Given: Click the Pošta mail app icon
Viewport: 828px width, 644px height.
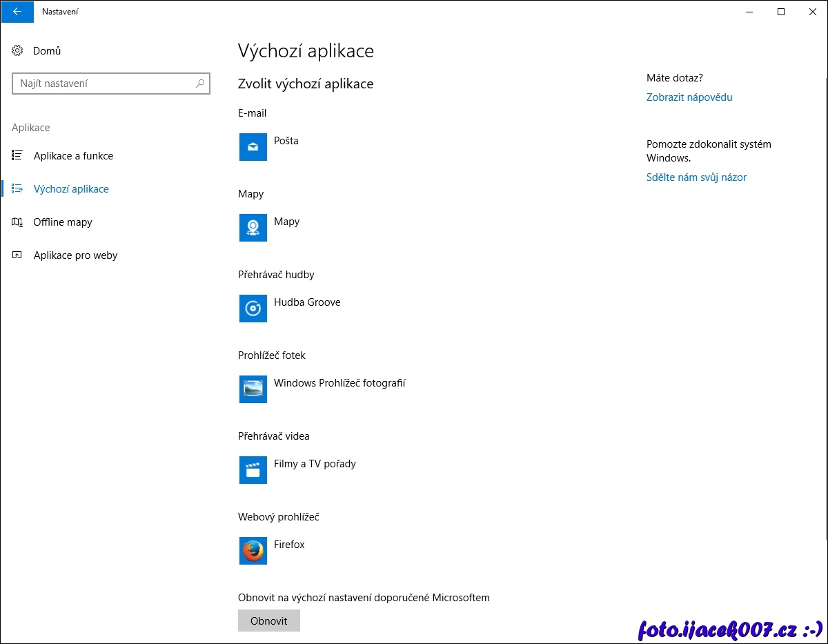Looking at the screenshot, I should click(x=253, y=147).
